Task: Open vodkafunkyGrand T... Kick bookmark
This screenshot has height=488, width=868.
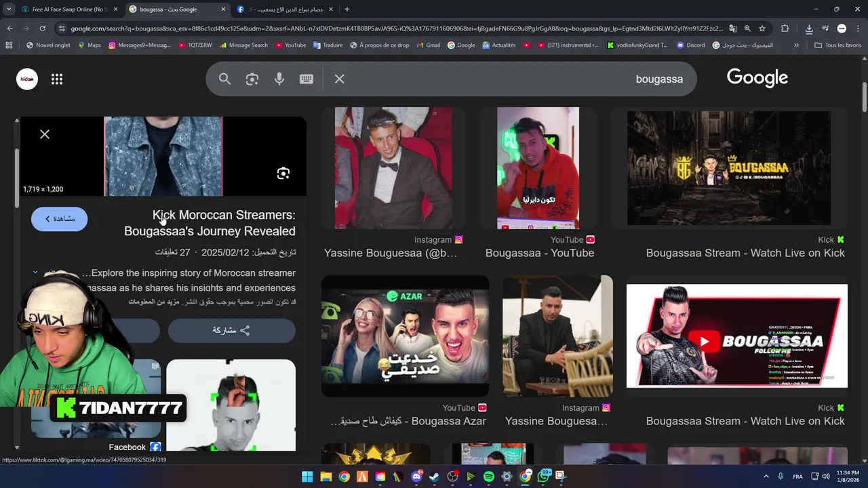Action: pyautogui.click(x=637, y=45)
